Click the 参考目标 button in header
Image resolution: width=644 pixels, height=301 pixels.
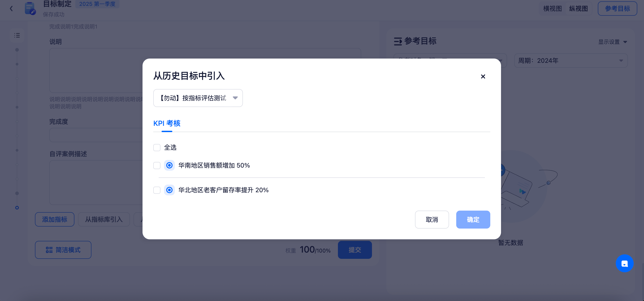617,9
